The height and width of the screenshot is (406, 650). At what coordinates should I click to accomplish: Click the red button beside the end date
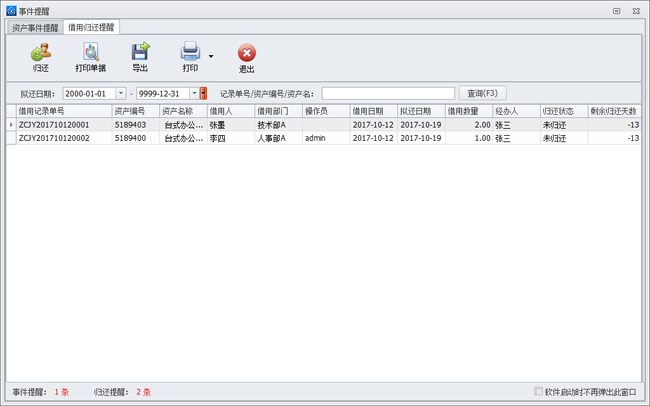pyautogui.click(x=204, y=93)
